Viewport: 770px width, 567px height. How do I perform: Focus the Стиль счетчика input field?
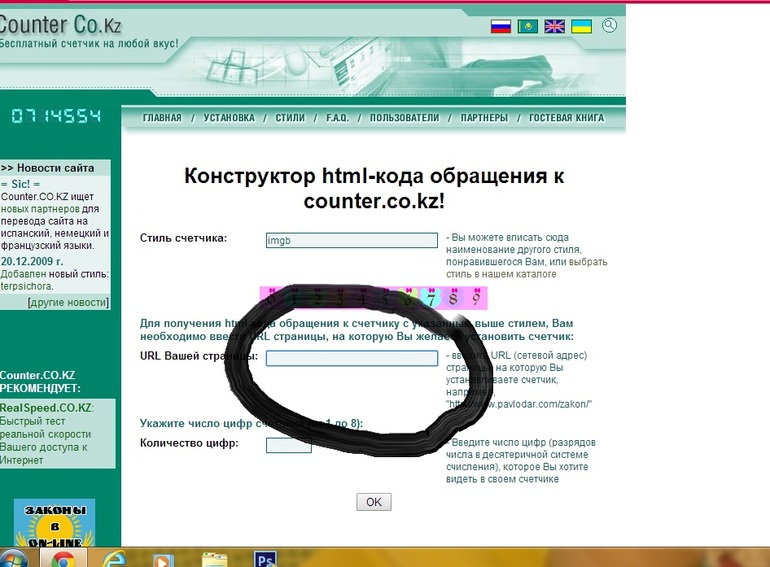tap(352, 240)
